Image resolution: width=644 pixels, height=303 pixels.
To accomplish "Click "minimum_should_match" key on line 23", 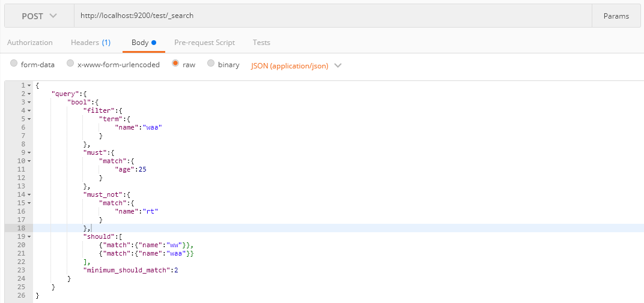I will coord(127,270).
